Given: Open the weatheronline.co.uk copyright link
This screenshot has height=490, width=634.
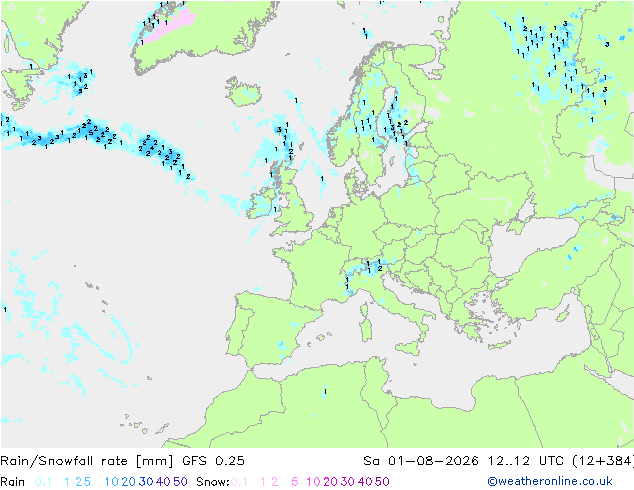Looking at the screenshot, I should pyautogui.click(x=550, y=481).
